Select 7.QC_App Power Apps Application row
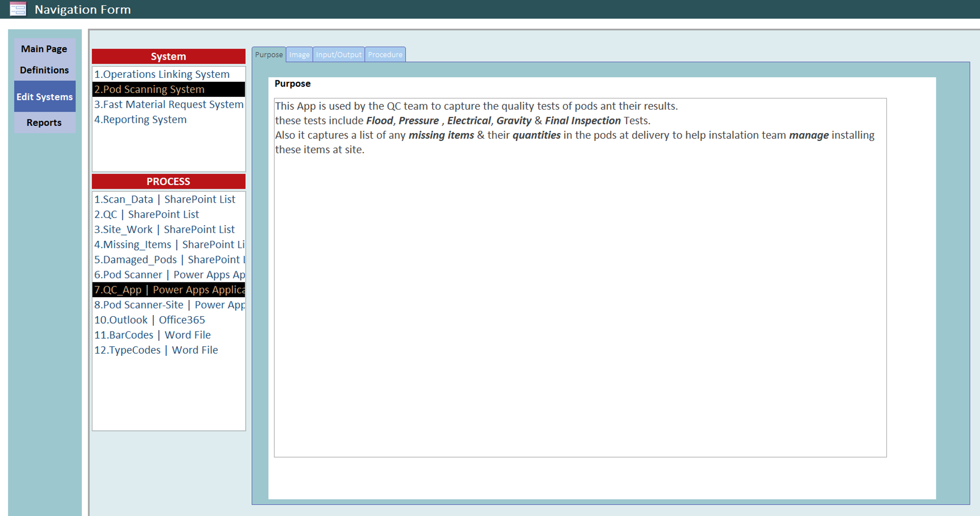This screenshot has height=516, width=980. 169,290
